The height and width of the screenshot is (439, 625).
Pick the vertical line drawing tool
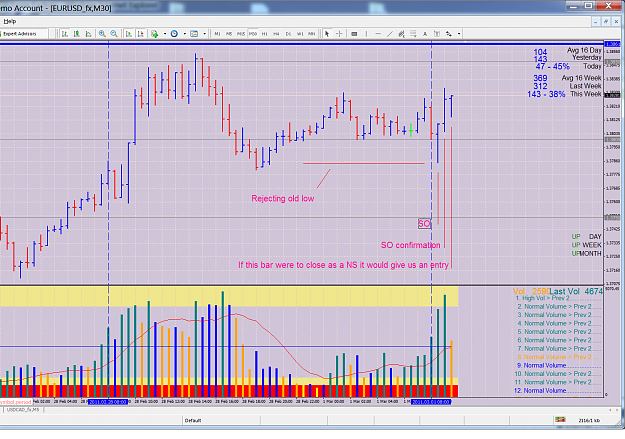click(x=366, y=34)
